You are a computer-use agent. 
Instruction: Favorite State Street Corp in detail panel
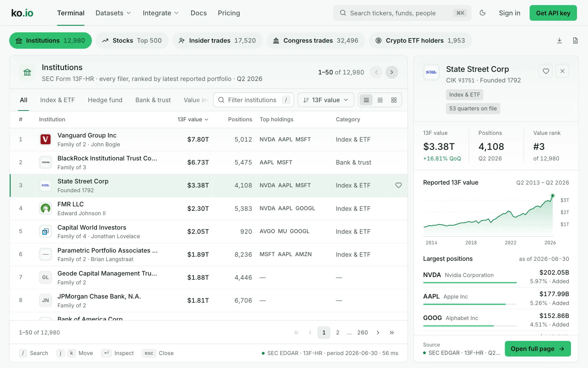click(546, 71)
